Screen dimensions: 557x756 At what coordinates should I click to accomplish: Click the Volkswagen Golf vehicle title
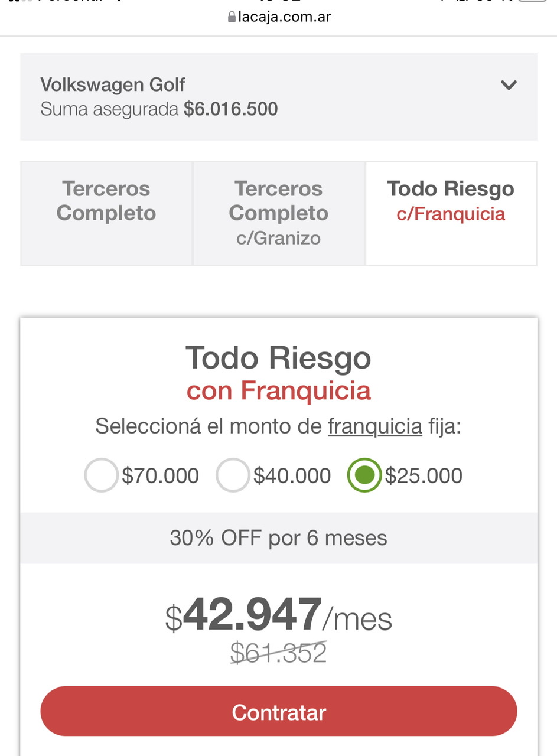(x=113, y=84)
